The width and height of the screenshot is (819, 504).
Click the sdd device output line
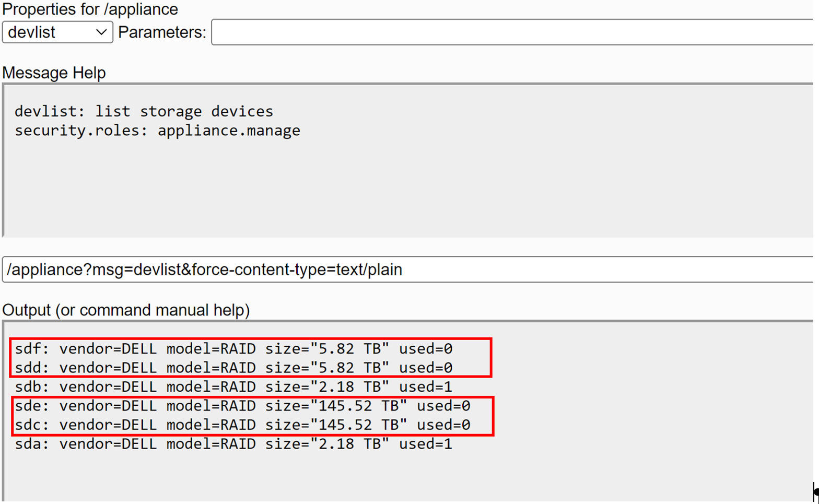pos(233,368)
